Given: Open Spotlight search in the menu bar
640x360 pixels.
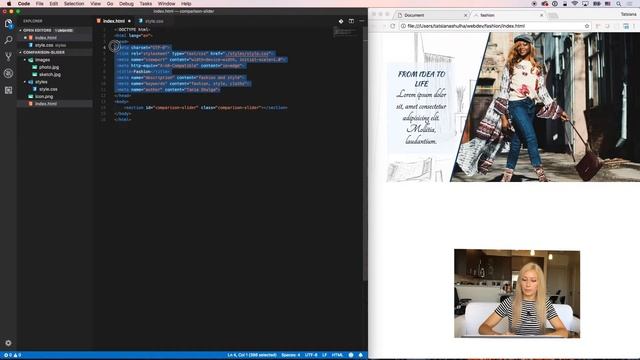Looking at the screenshot, I should [619, 4].
